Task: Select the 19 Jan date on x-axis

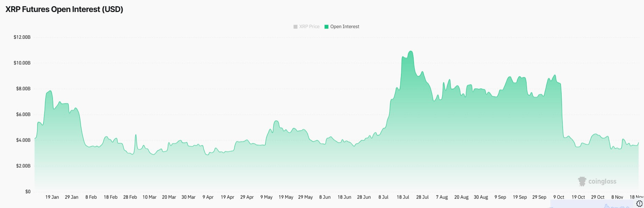Action: (x=52, y=197)
